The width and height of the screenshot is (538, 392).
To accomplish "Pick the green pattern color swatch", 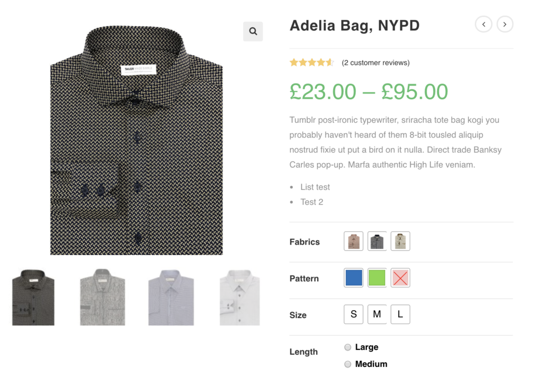I will click(377, 278).
